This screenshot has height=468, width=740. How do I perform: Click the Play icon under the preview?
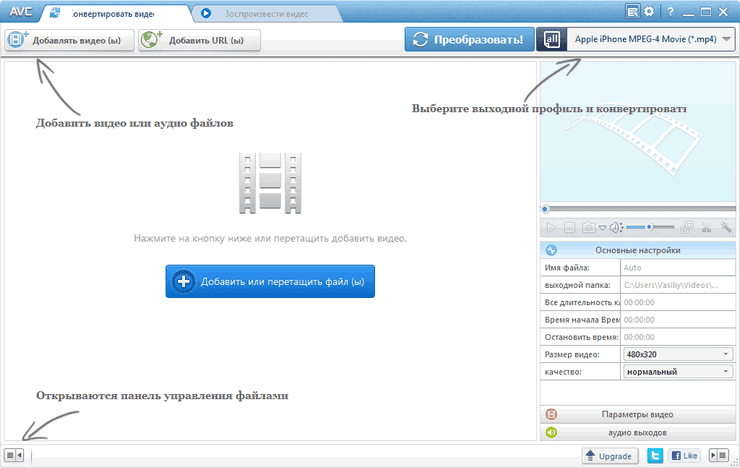tap(551, 228)
